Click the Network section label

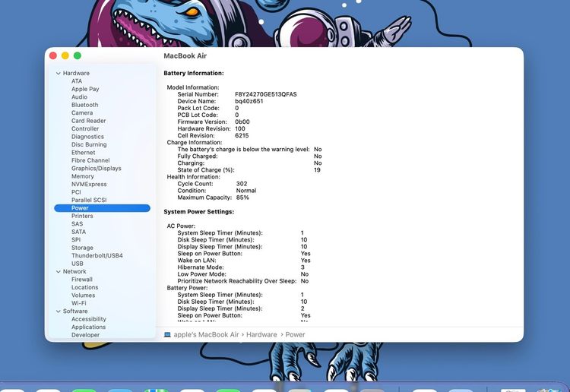click(x=74, y=272)
